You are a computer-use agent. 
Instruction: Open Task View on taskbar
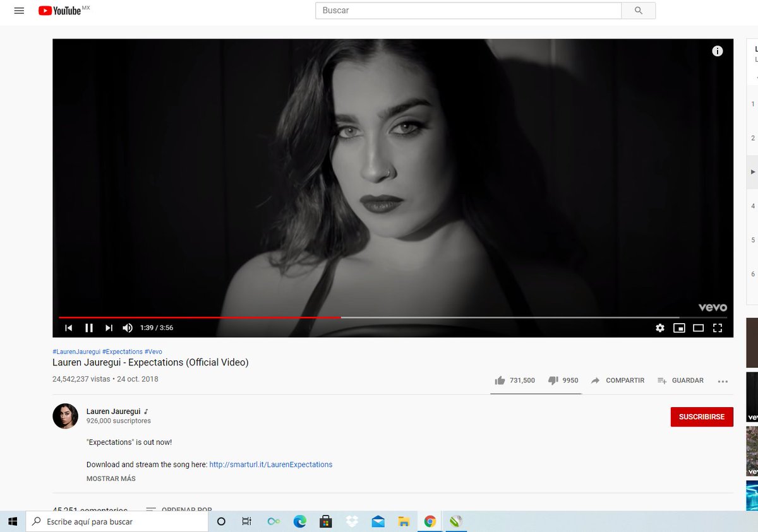[x=247, y=522]
